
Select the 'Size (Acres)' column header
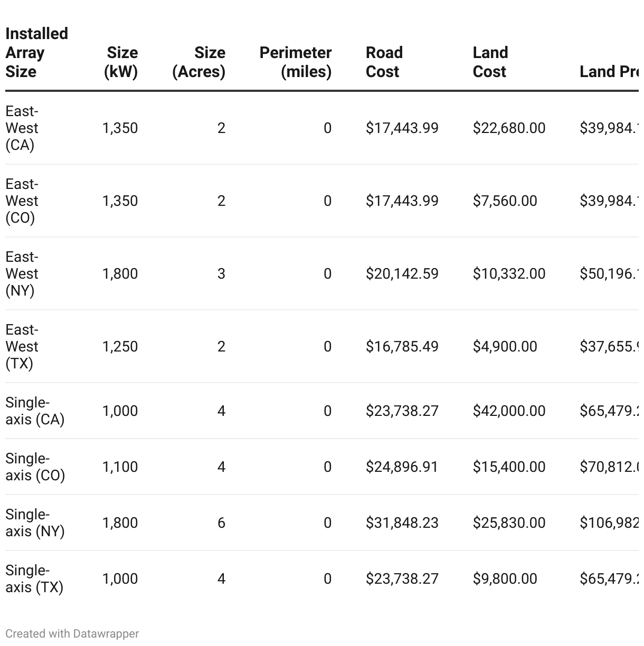coord(199,62)
